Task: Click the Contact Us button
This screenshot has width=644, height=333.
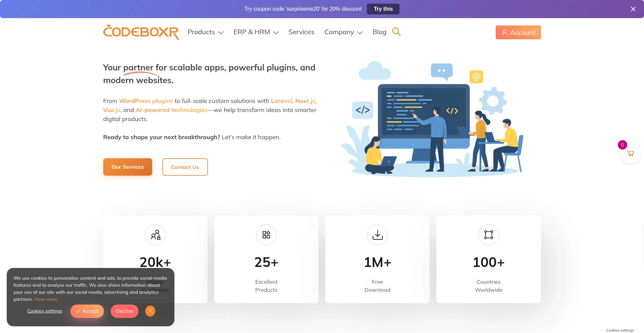Action: pos(185,167)
